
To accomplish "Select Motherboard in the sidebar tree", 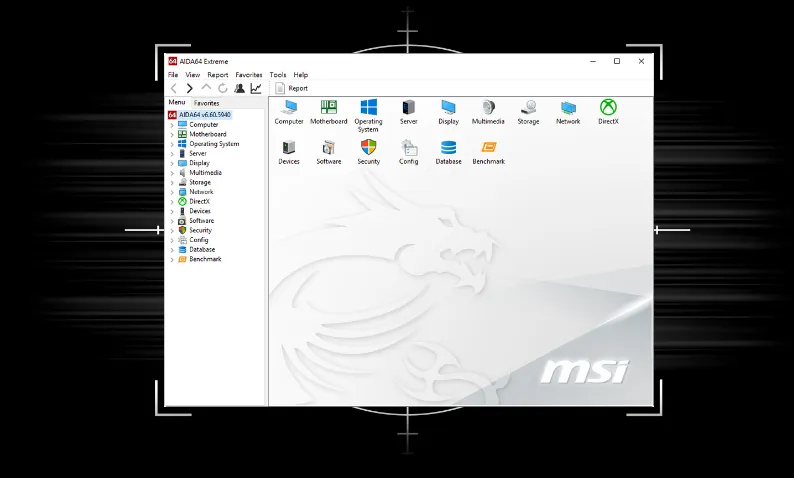I will point(208,134).
